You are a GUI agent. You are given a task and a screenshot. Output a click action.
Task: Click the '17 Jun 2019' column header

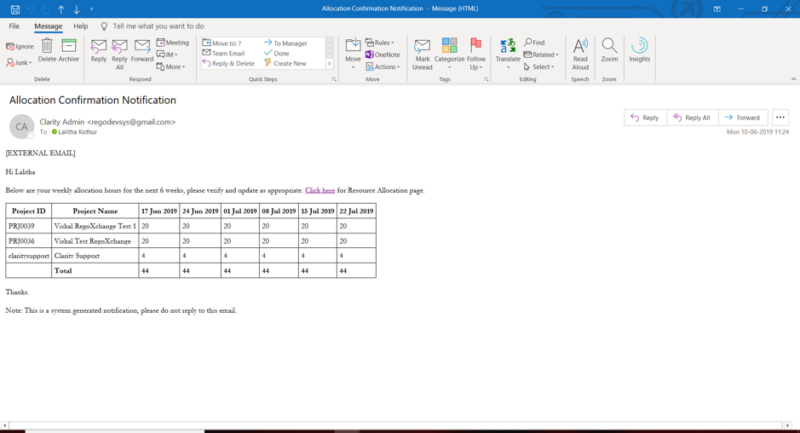click(x=159, y=211)
